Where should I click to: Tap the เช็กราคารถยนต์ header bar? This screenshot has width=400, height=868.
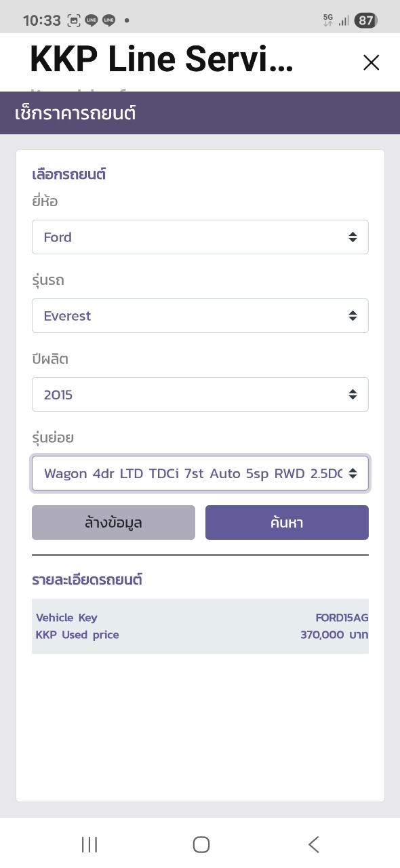coord(200,113)
